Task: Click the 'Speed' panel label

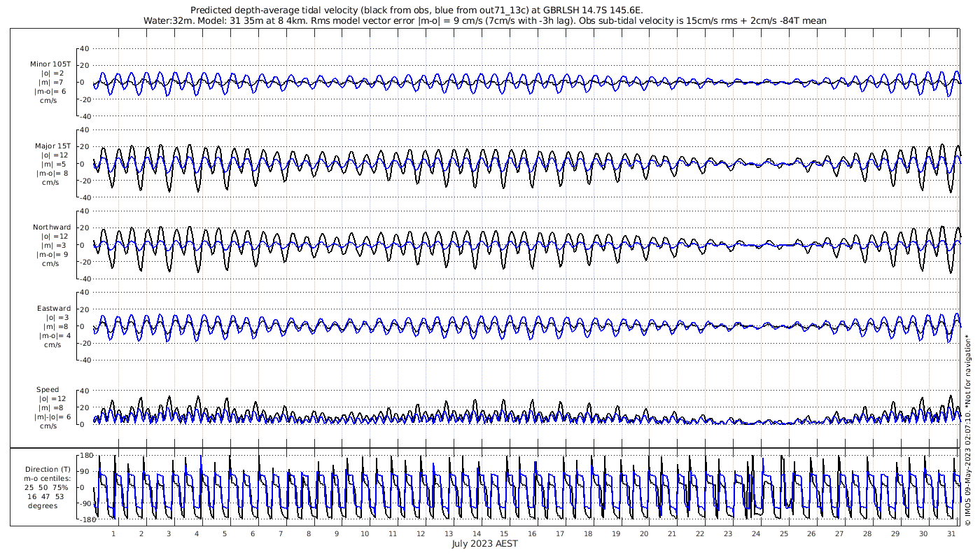Action: point(48,389)
